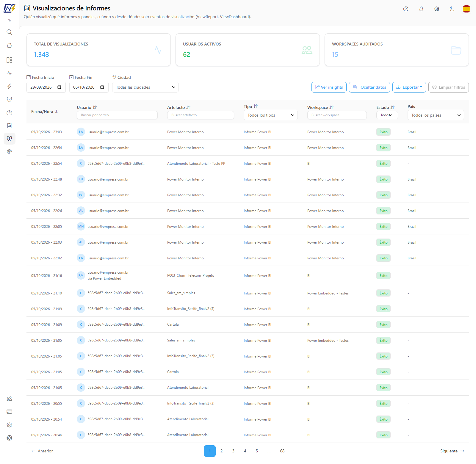The height and width of the screenshot is (464, 476).
Task: Expand Todas las ciudades dropdown
Action: (145, 87)
